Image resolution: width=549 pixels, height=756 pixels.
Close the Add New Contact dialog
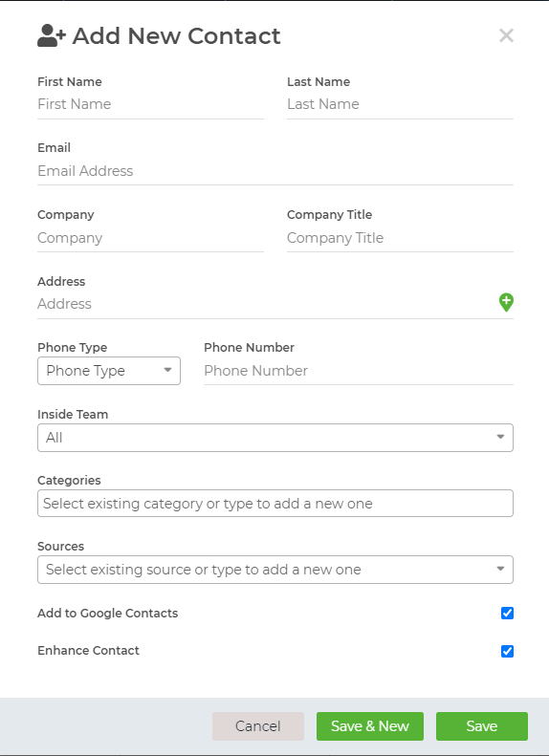click(506, 35)
